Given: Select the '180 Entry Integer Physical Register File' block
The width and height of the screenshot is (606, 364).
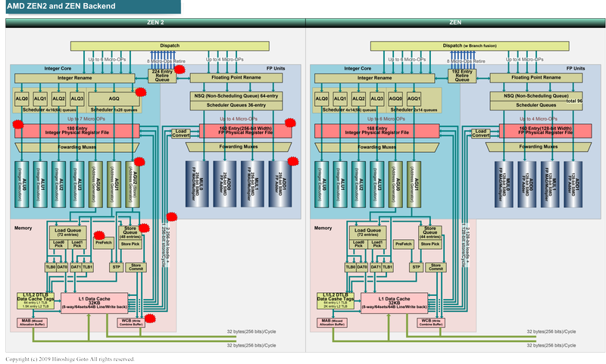Looking at the screenshot, I should (77, 130).
